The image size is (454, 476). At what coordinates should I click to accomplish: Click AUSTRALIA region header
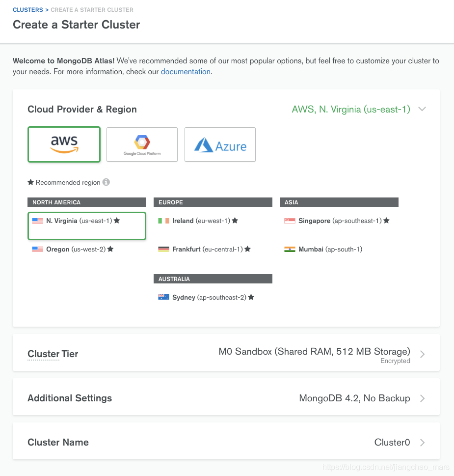(x=213, y=279)
